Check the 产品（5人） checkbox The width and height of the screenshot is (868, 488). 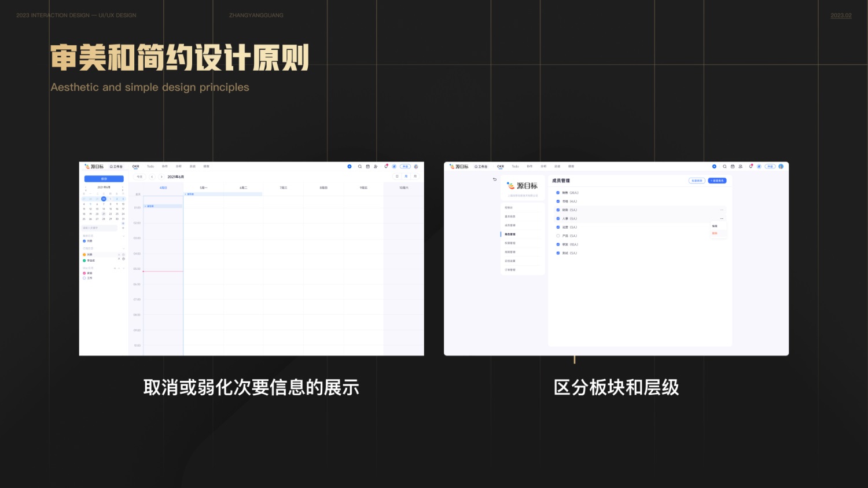click(x=558, y=236)
